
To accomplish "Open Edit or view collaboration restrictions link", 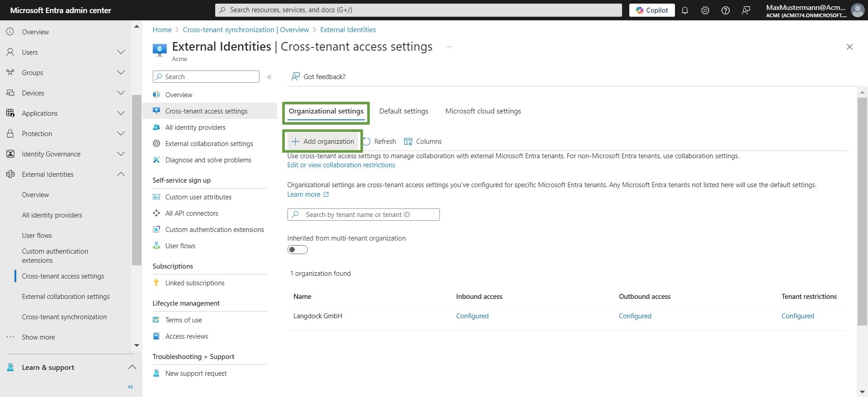I will pos(341,165).
